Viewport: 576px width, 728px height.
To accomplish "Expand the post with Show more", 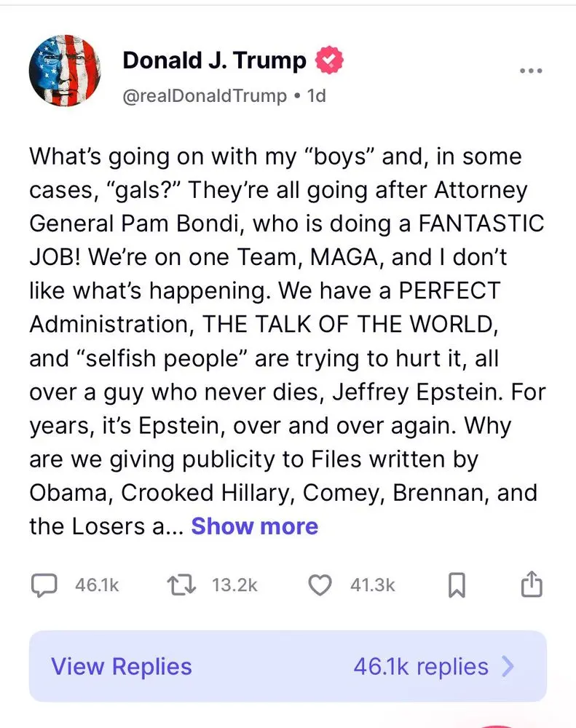I will pos(254,526).
